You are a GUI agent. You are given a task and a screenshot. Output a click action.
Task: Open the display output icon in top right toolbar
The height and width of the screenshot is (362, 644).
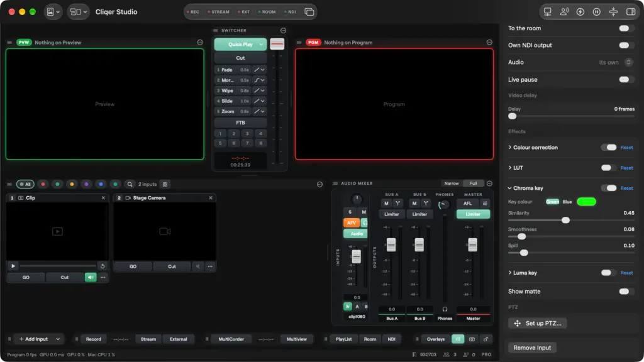click(x=548, y=12)
